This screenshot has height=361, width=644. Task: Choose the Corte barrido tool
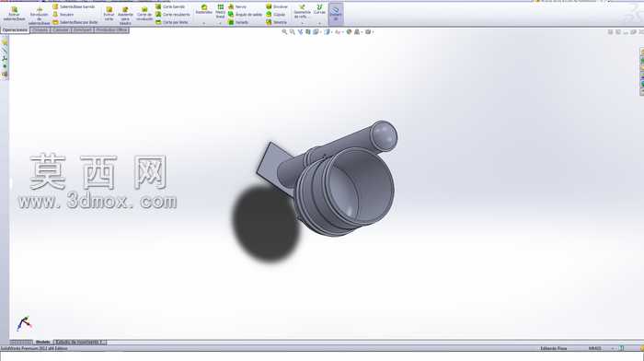click(170, 6)
